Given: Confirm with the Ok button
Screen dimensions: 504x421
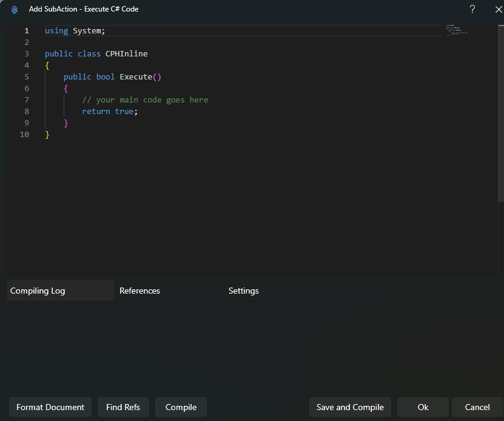Looking at the screenshot, I should pyautogui.click(x=423, y=407).
